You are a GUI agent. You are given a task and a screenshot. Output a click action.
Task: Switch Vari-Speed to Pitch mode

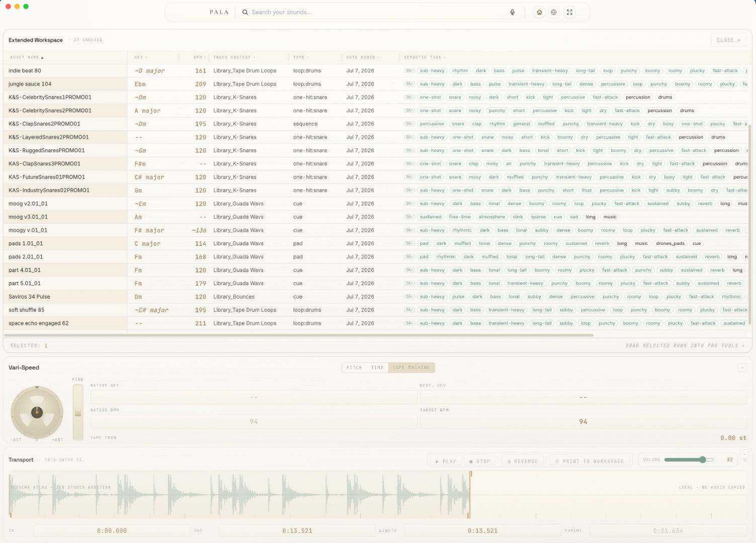[354, 368]
